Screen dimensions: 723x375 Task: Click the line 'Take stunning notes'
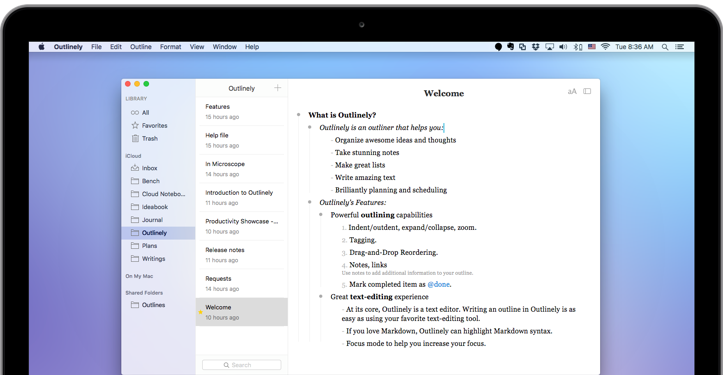coord(367,153)
